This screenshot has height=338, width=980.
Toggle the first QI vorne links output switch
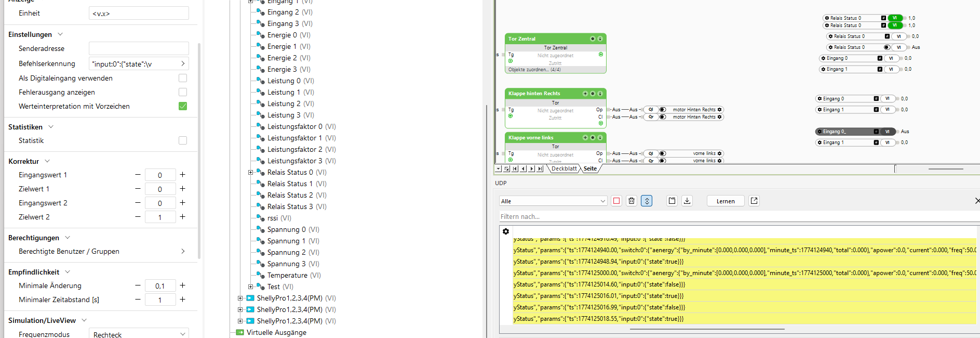tap(663, 153)
